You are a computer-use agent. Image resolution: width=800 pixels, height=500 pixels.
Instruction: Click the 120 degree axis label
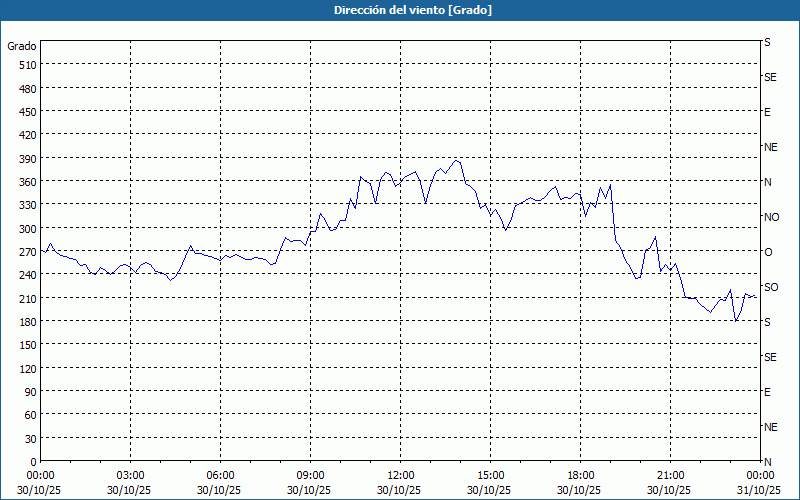click(x=29, y=368)
